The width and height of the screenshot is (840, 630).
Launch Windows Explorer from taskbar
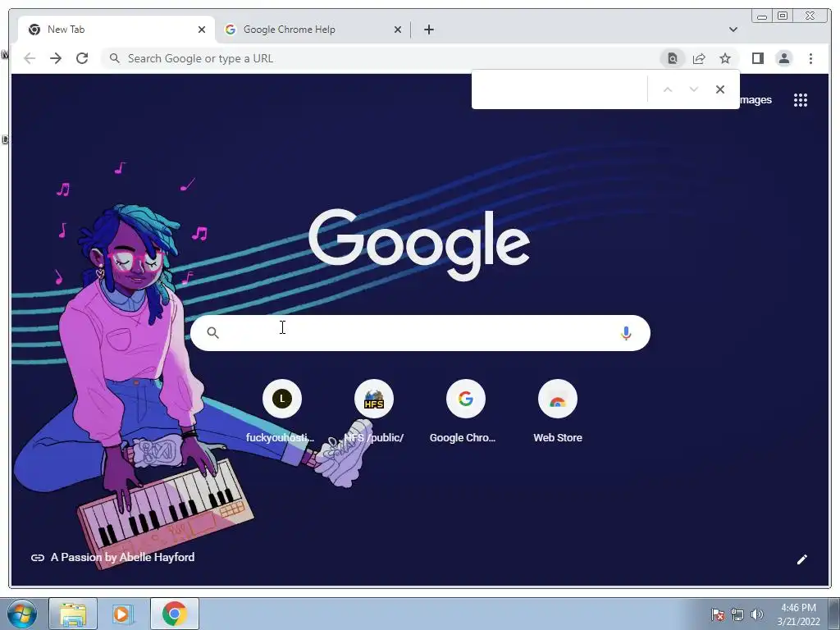click(x=73, y=614)
